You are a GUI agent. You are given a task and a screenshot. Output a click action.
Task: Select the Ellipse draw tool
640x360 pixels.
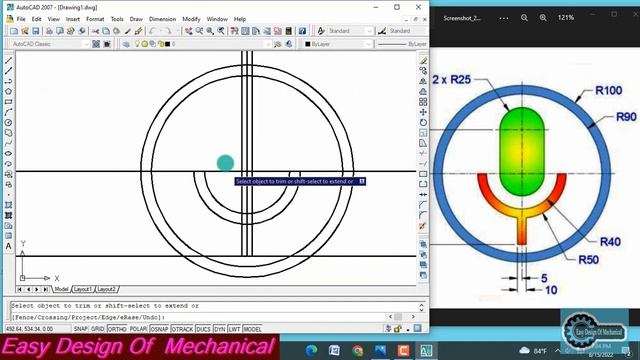[x=8, y=153]
